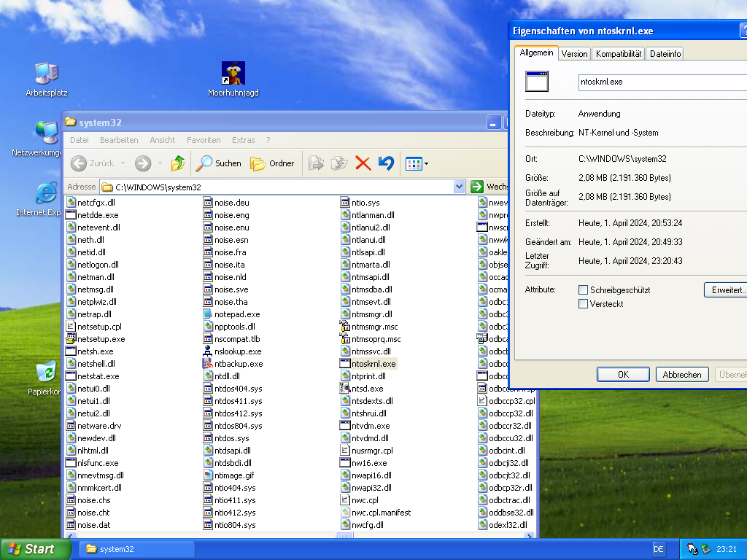The width and height of the screenshot is (747, 560).
Task: Open the views dropdown in the toolbar
Action: point(426,163)
